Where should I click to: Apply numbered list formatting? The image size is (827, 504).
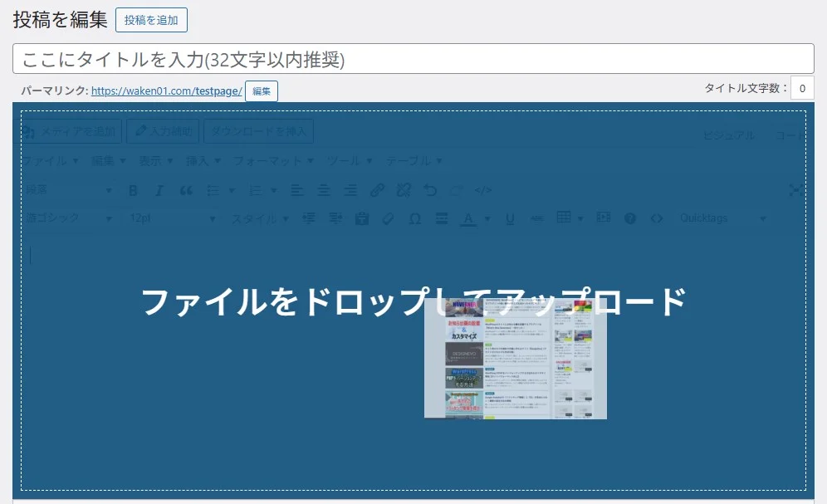pyautogui.click(x=255, y=190)
